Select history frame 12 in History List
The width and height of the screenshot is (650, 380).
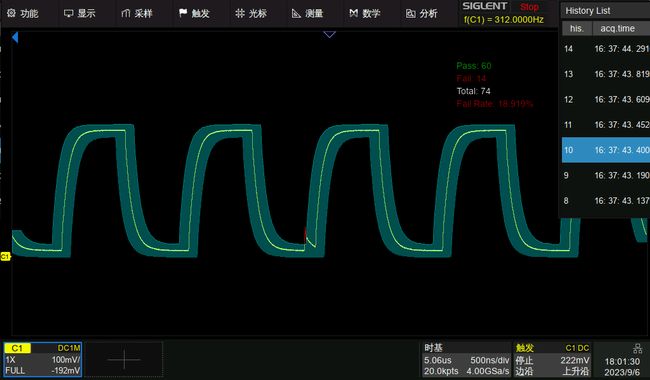coord(606,99)
